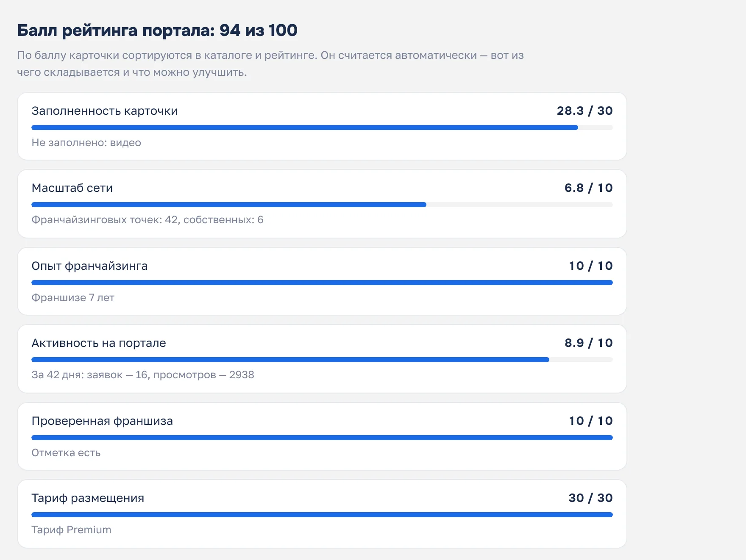Click the Тариф размещения progress bar
Screen dimensions: 746x560
[322, 515]
